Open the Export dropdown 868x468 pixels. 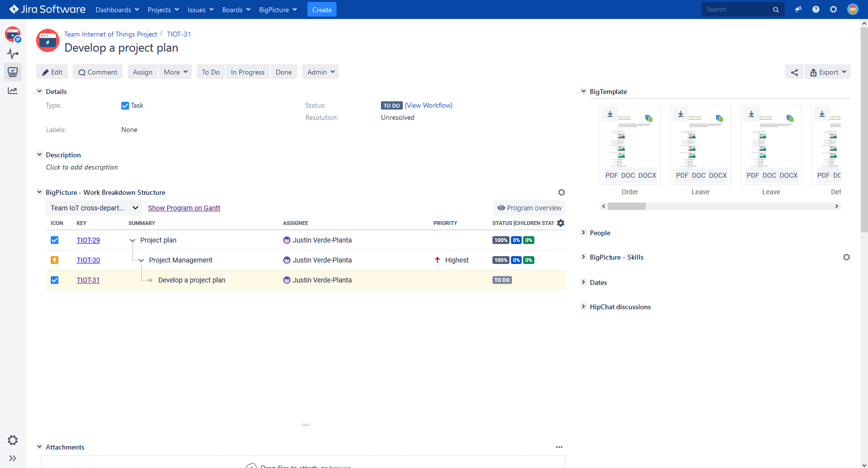click(x=828, y=72)
